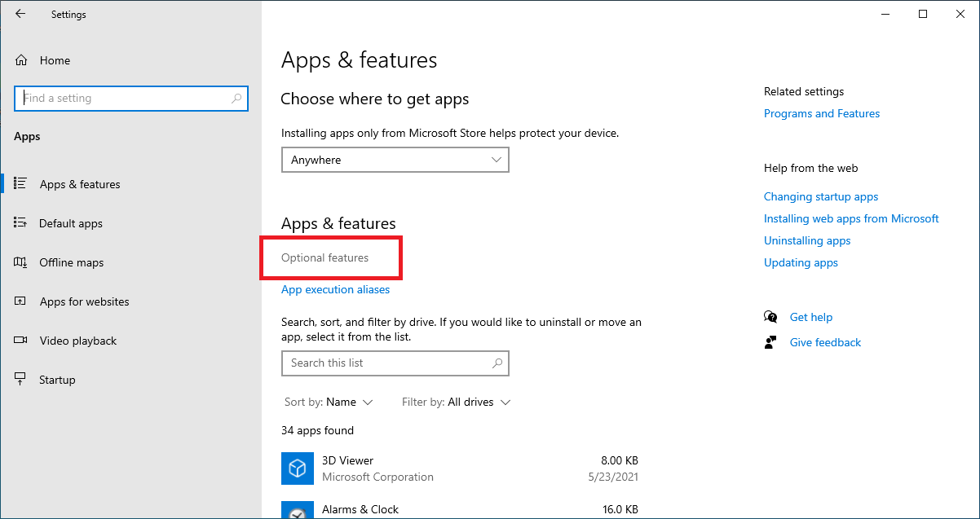Open the Filter by All drives dropdown
980x519 pixels.
[x=479, y=402]
